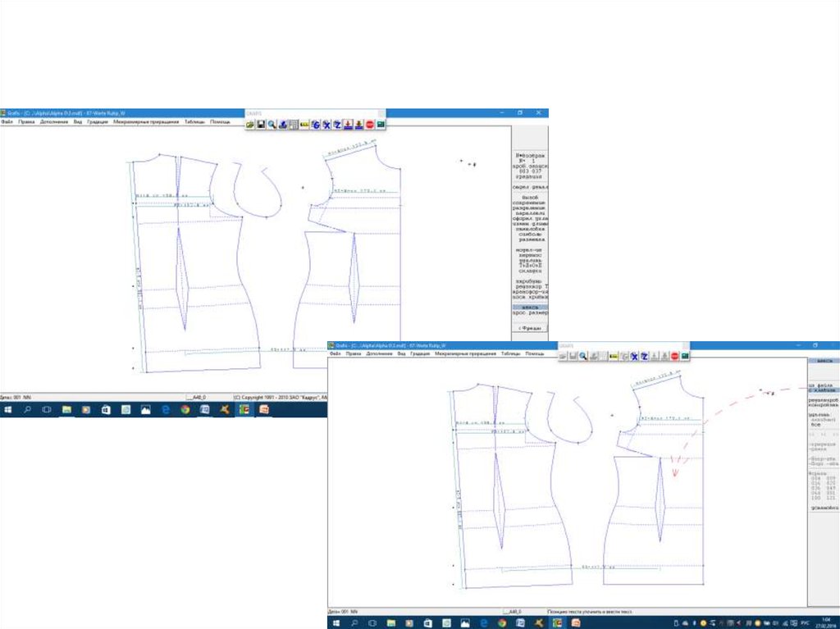
Task: Click the A48_0 status bar text in the lower window
Action: coord(513,611)
